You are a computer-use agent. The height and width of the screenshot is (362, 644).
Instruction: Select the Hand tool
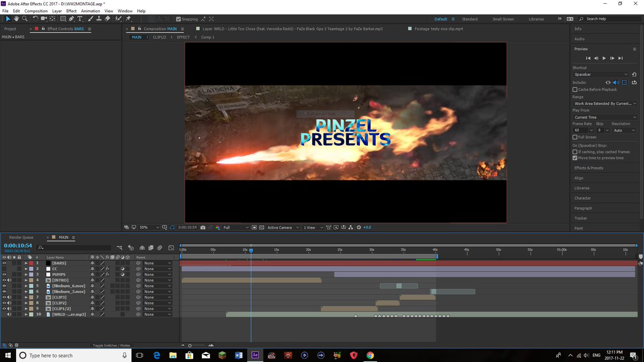(x=17, y=19)
